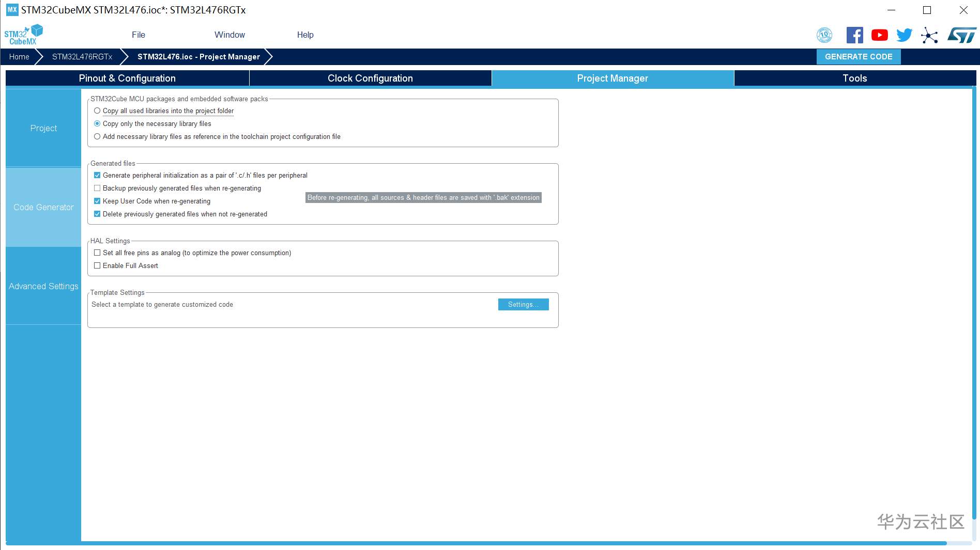Open the 10th anniversary badge icon

pos(824,35)
